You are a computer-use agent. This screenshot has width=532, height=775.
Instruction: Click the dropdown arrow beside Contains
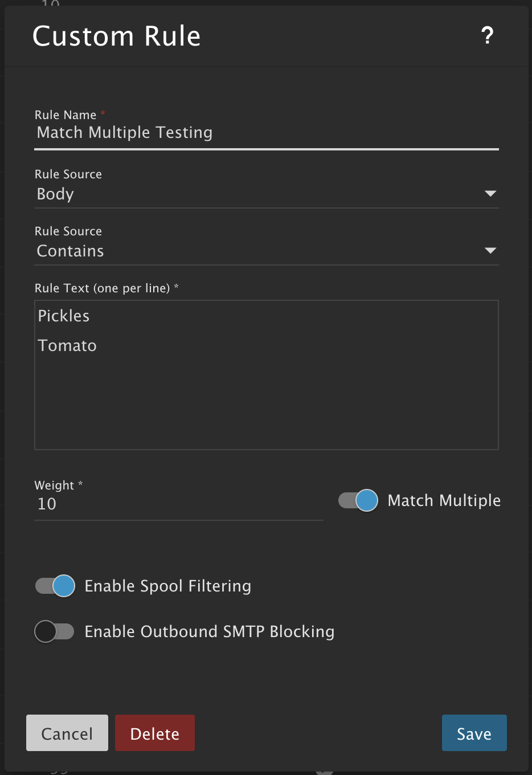[x=490, y=251]
